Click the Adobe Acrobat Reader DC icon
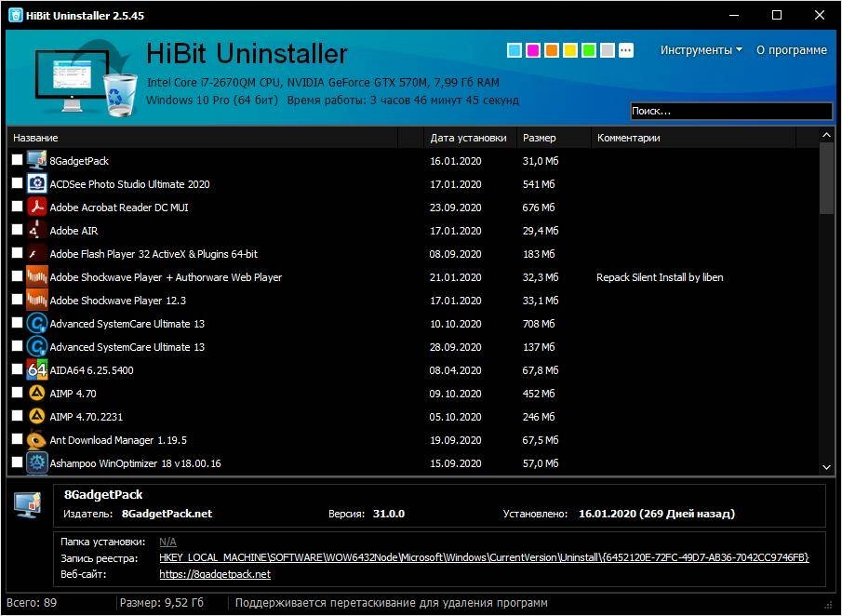Viewport: 842px width, 616px height. click(x=36, y=207)
